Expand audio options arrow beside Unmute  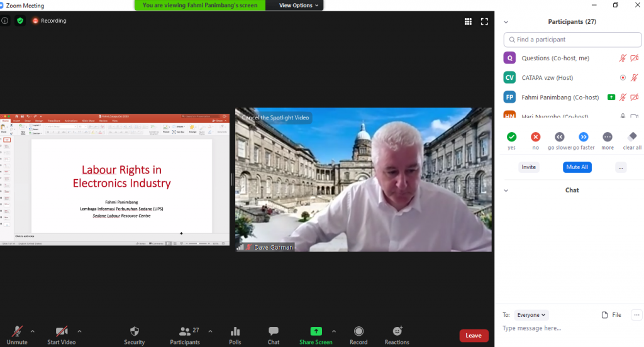(33, 331)
